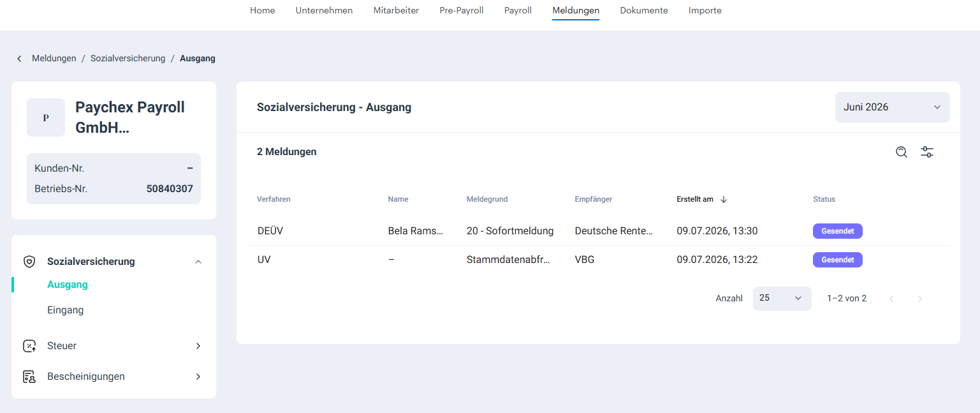
Task: Click the Bescheinigungen certificate icon
Action: coord(29,377)
